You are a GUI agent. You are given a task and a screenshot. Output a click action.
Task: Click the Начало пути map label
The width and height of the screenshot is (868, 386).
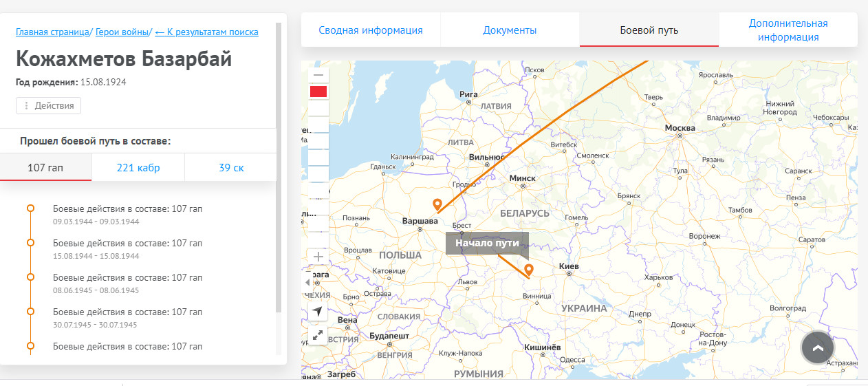(x=487, y=243)
